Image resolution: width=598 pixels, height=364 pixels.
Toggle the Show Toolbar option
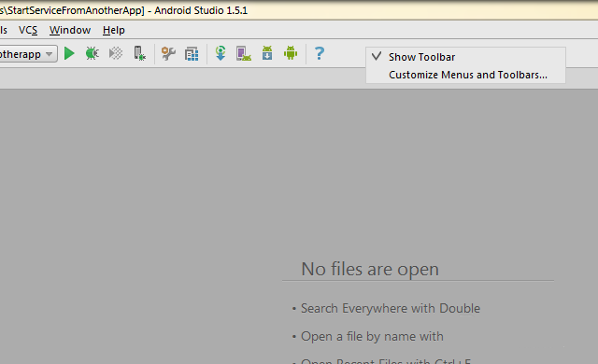point(465,57)
